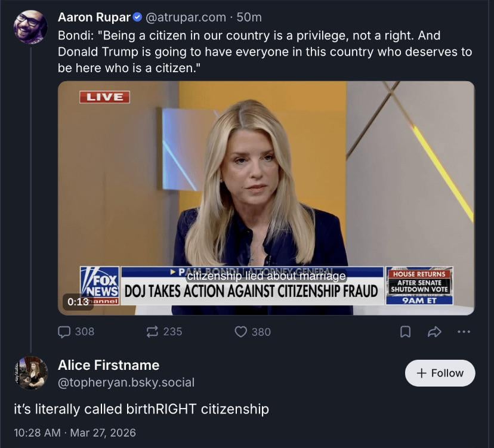Click the Alice Firstname display name
This screenshot has width=494, height=448.
click(x=109, y=365)
